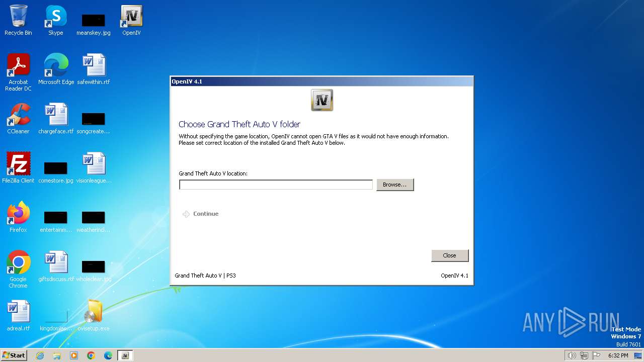Select the entertainm... file on desktop
The height and width of the screenshot is (362, 644).
pyautogui.click(x=56, y=222)
